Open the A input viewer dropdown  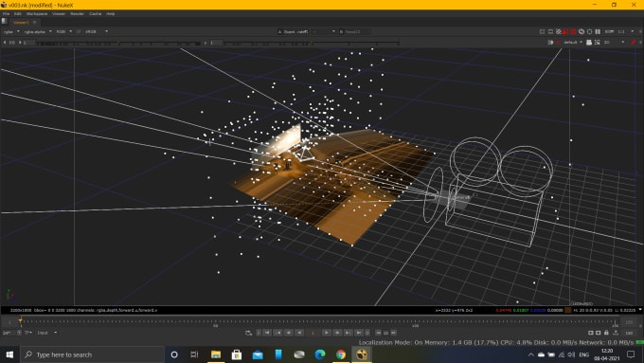point(306,31)
